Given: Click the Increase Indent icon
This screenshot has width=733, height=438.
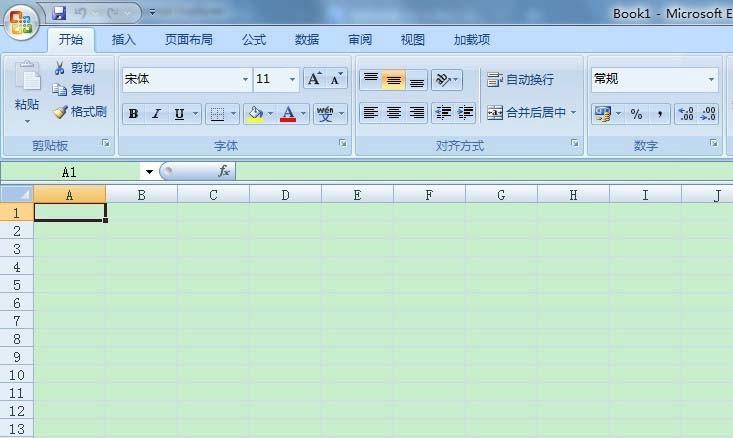Looking at the screenshot, I should [465, 113].
